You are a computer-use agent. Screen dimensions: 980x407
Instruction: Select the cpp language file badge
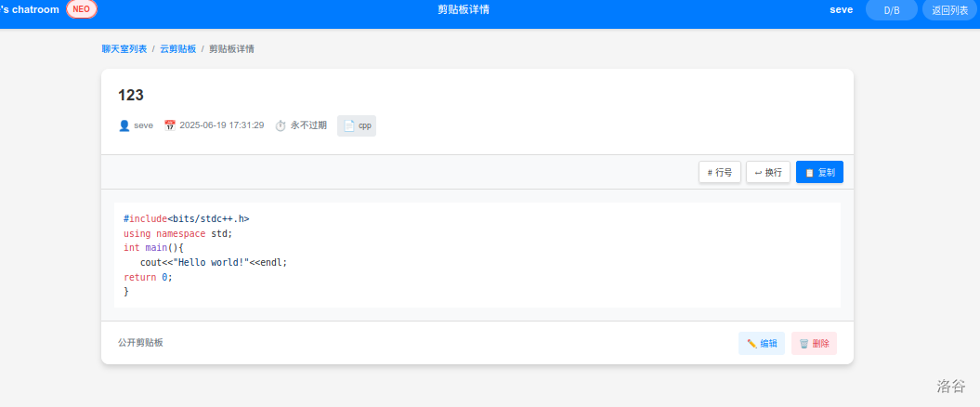[357, 125]
